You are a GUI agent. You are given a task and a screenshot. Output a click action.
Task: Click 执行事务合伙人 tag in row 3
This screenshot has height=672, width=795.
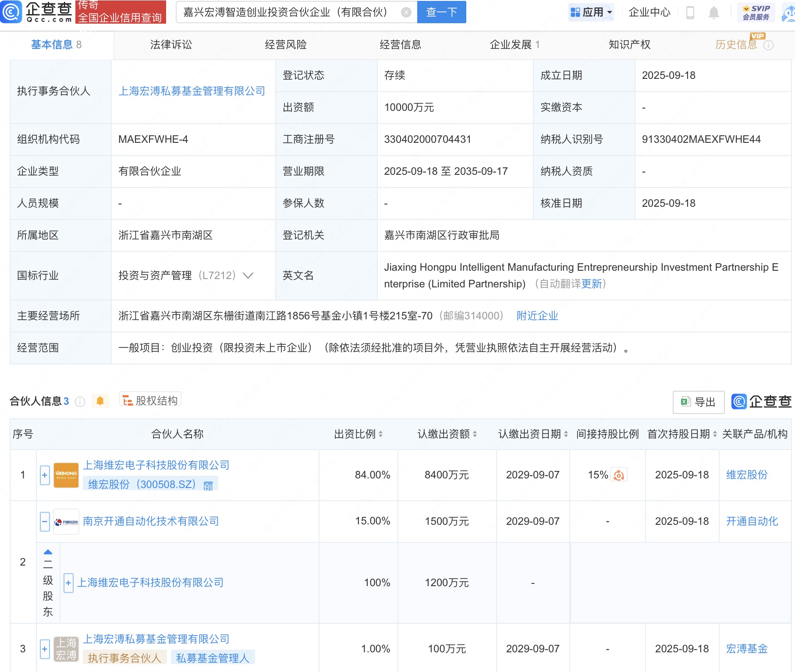[125, 658]
